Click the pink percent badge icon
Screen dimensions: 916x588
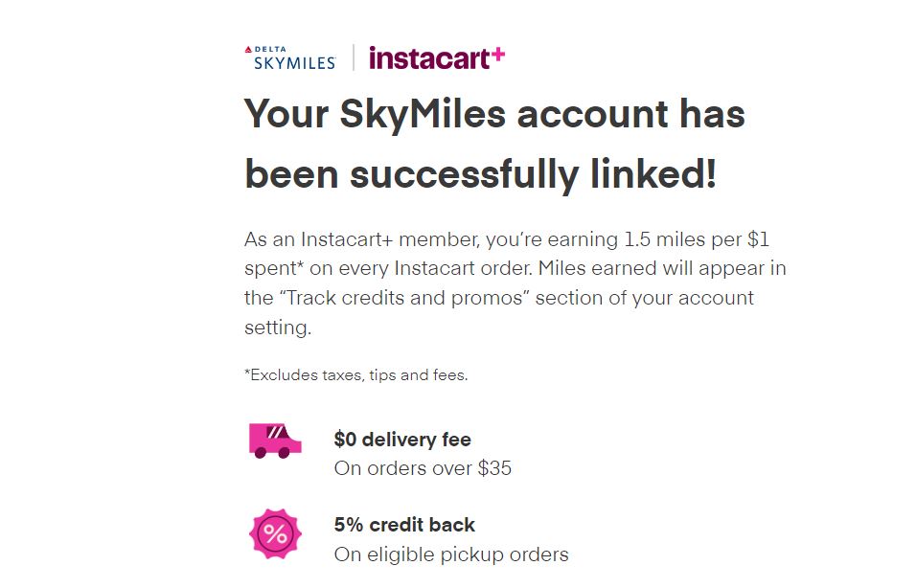click(275, 534)
